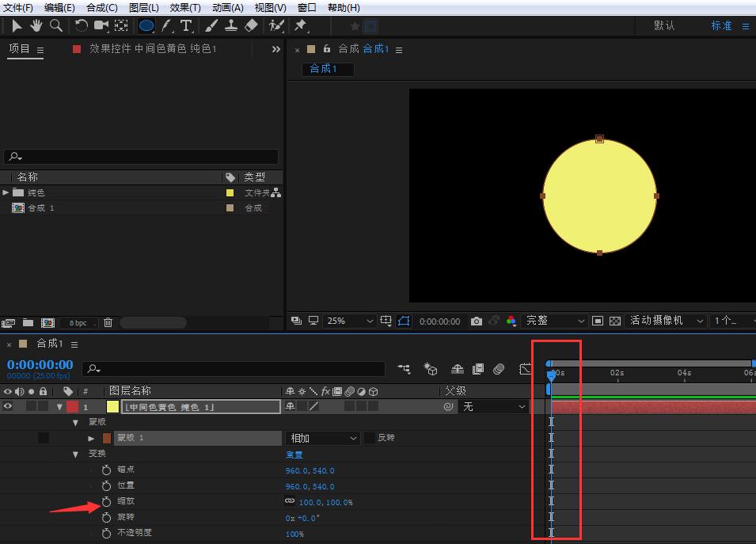Click the 重置 transform link
This screenshot has height=544, width=756.
(294, 455)
